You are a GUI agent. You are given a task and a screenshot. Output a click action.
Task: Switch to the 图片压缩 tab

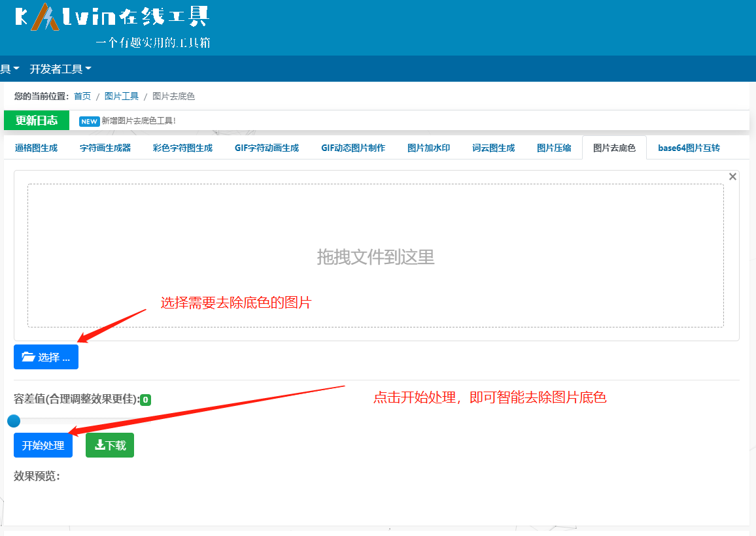point(553,148)
